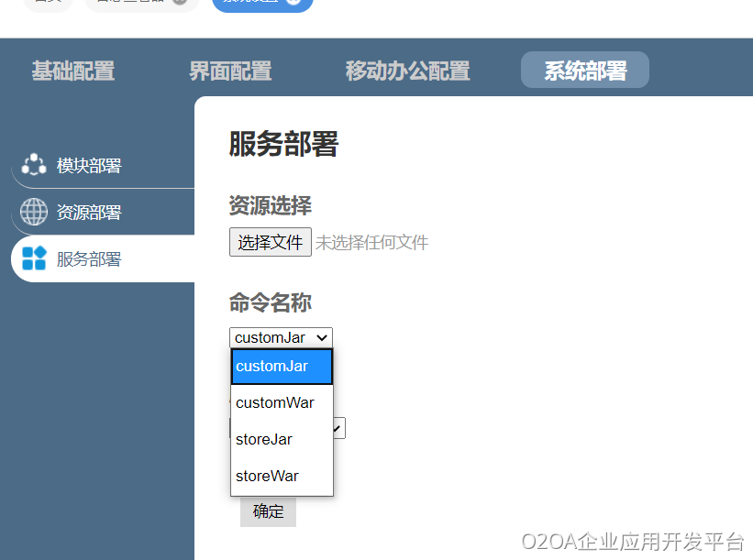The width and height of the screenshot is (753, 560).
Task: Switch to the 移动办公配置 tab
Action: pyautogui.click(x=407, y=71)
